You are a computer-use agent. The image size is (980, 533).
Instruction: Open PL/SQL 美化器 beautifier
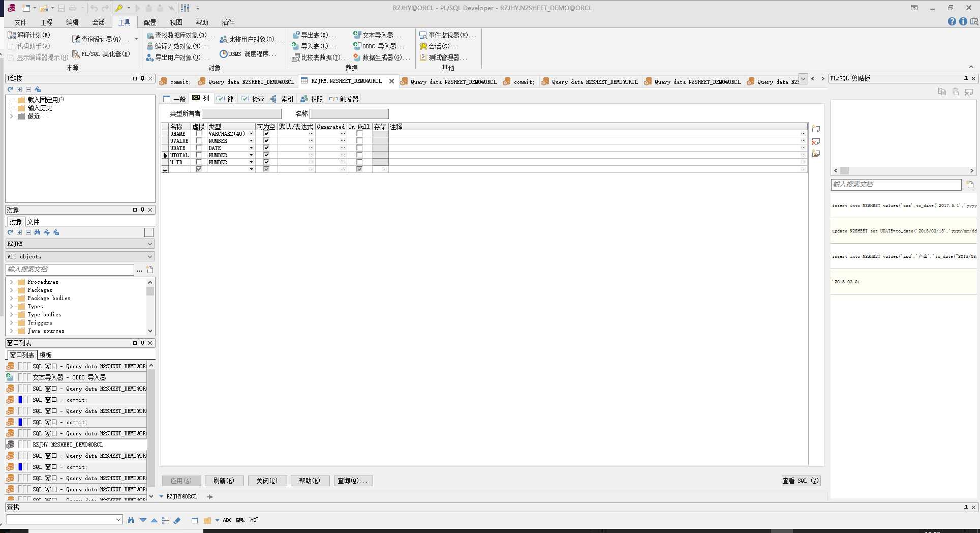pos(101,54)
